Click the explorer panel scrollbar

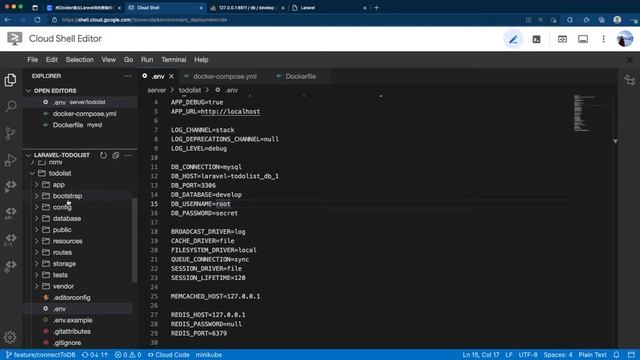click(x=134, y=240)
